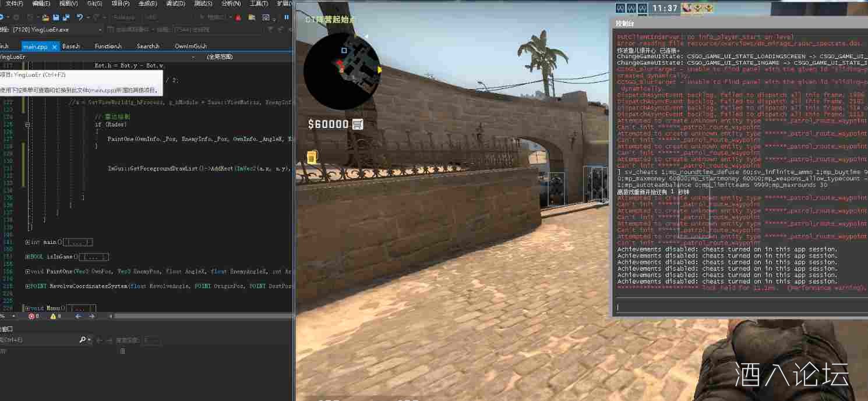The image size is (868, 401).
Task: Click the yellow warning count indicator
Action: [x=55, y=316]
